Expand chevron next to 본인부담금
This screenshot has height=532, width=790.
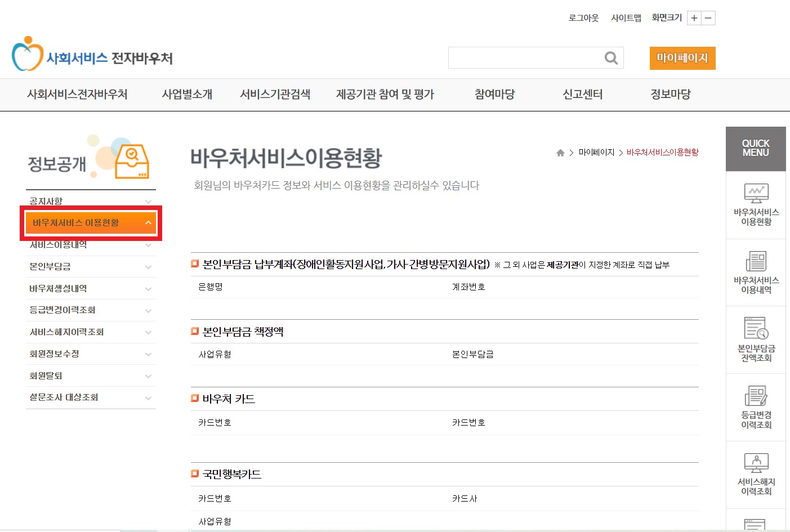pos(148,267)
